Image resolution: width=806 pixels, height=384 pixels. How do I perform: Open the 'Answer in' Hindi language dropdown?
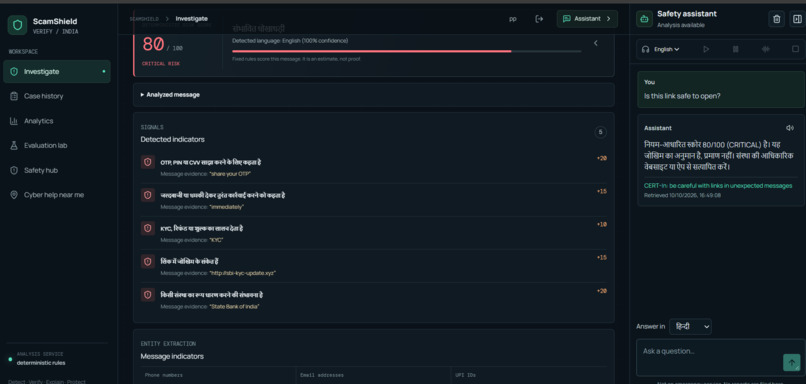[x=690, y=326]
